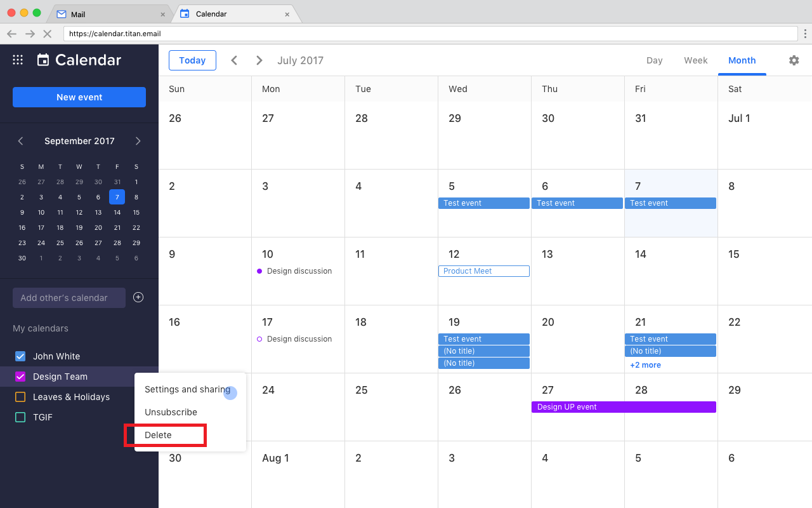Open first (No title) event on 19th

[x=484, y=351]
